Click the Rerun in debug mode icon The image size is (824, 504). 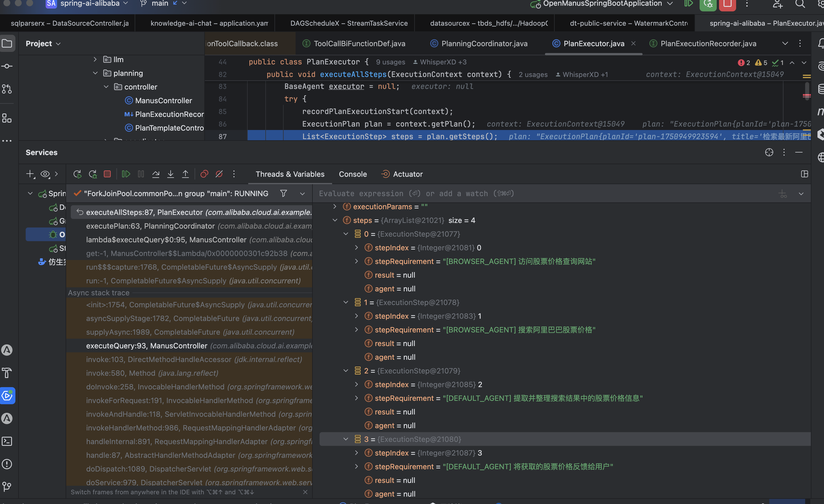click(93, 174)
